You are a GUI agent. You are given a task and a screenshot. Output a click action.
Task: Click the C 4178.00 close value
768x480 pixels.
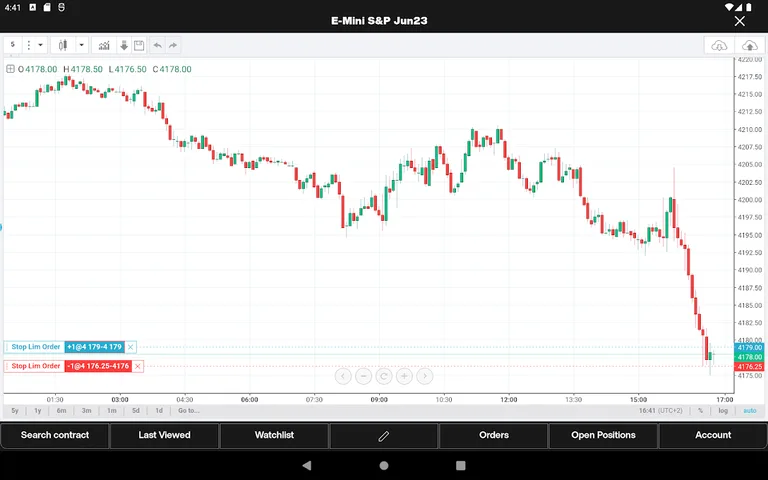tap(172, 69)
